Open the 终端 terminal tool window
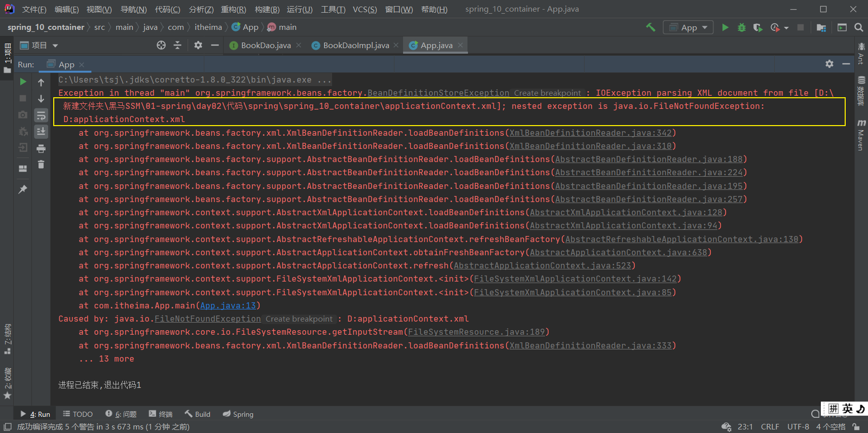The height and width of the screenshot is (433, 868). pos(161,414)
